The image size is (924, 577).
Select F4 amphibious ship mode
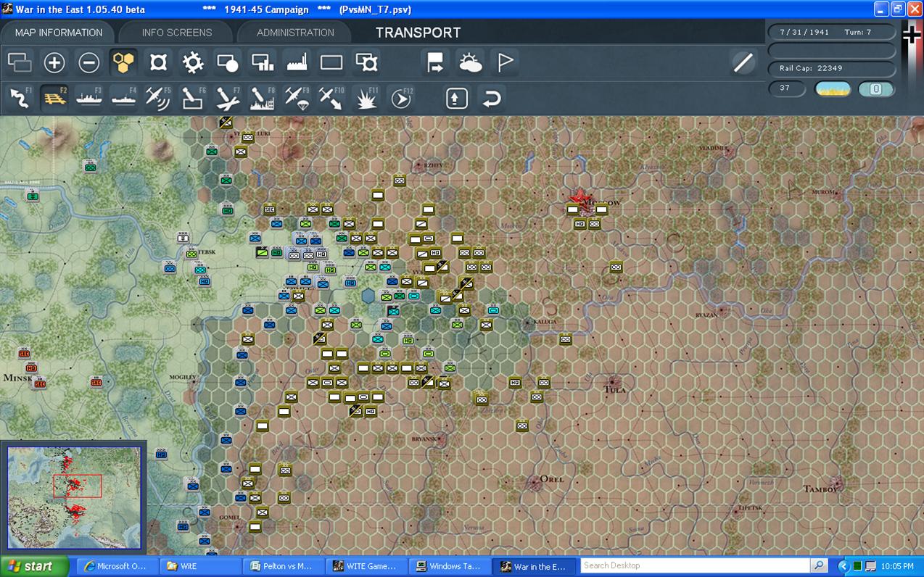pyautogui.click(x=124, y=98)
